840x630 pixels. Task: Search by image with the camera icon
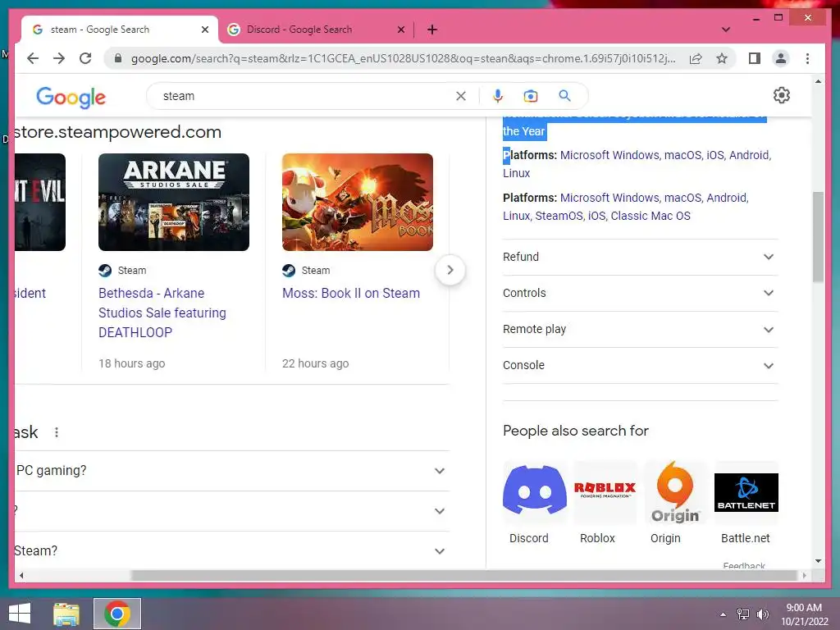click(531, 96)
